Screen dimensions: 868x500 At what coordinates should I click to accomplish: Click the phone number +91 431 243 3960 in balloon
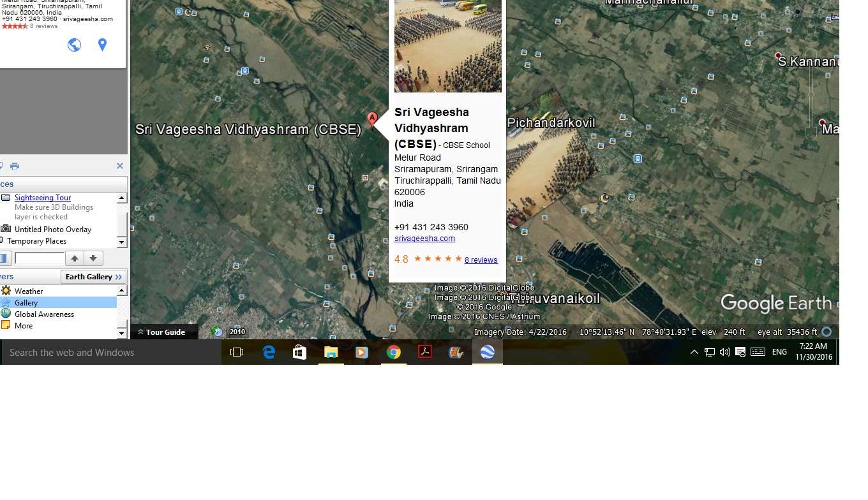pos(431,227)
